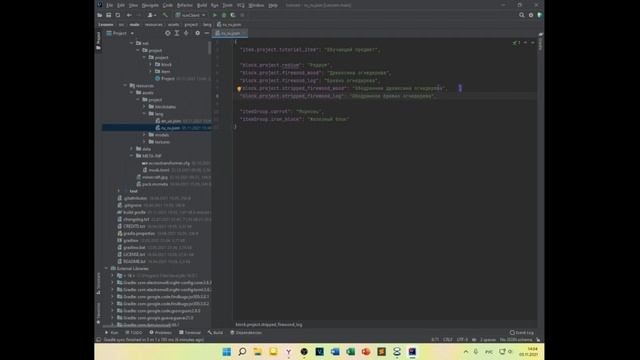
Task: Click the taskbar Search magnifier icon
Action: [x=242, y=352]
